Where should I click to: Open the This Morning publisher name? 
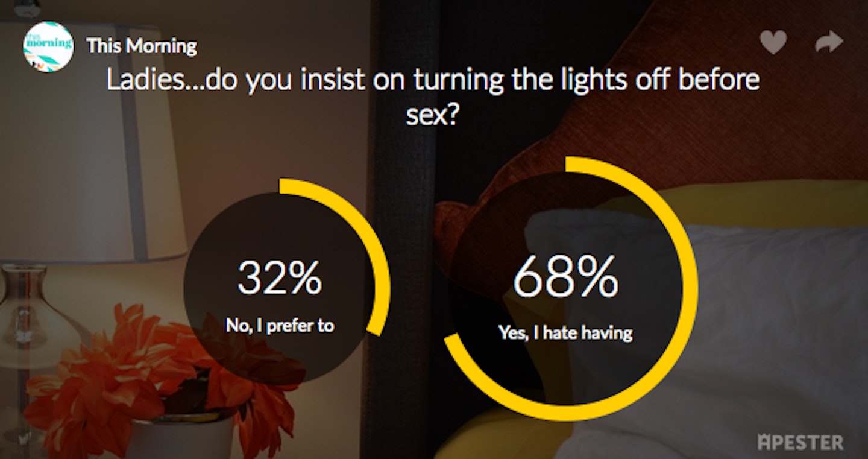click(x=142, y=46)
